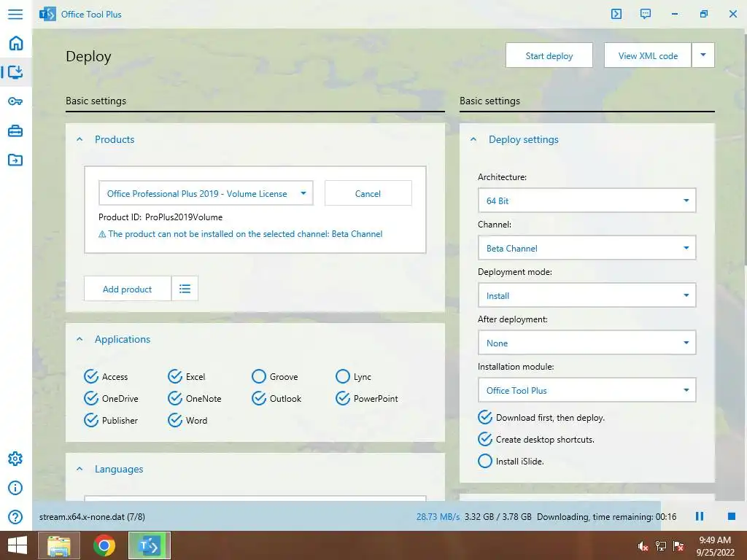747x560 pixels.
Task: Uncheck the Outlook application
Action: [276, 398]
